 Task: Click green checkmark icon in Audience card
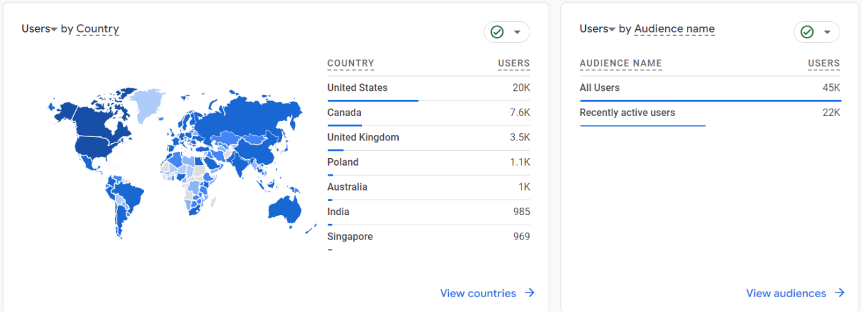807,32
